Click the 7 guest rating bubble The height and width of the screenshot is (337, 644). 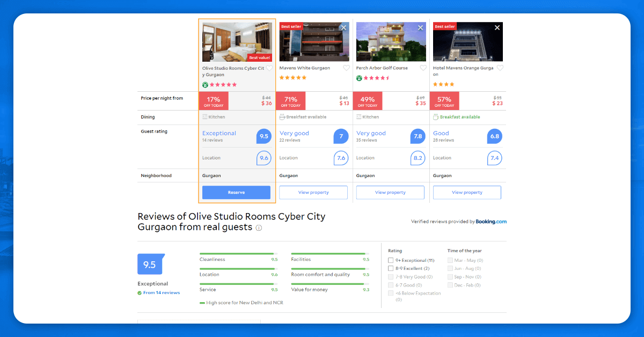click(341, 136)
